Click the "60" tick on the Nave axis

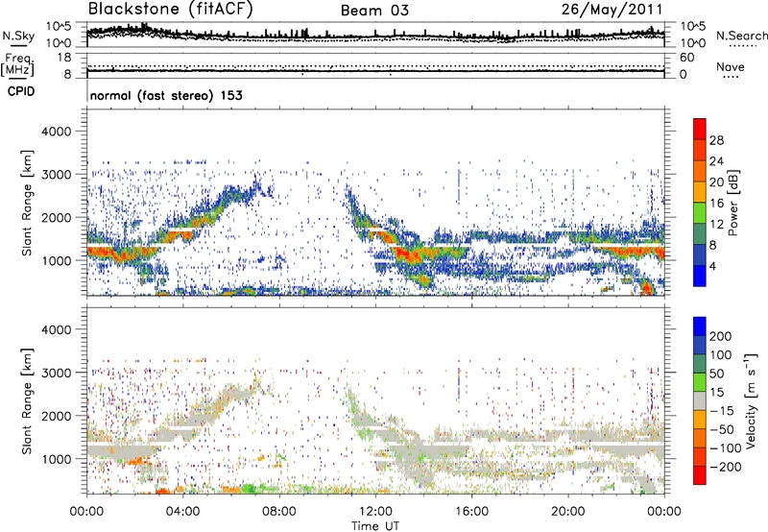(x=686, y=58)
